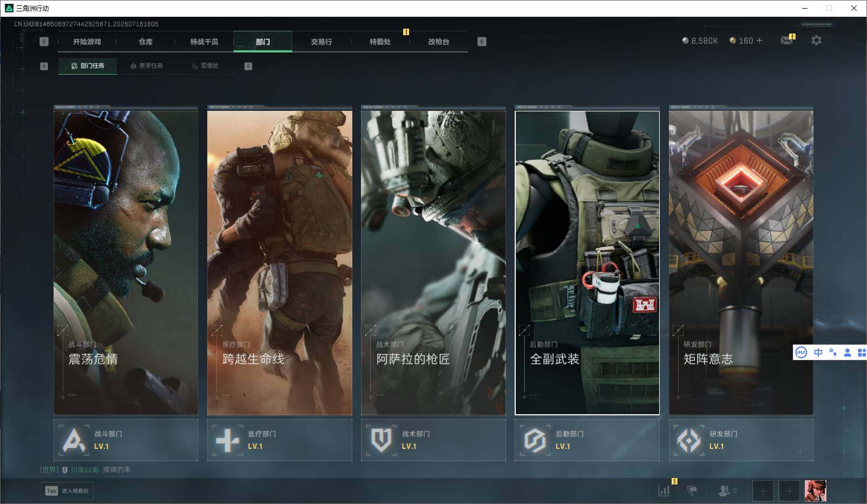Click the A key sub-tab icon
The height and width of the screenshot is (504, 867).
tap(44, 66)
